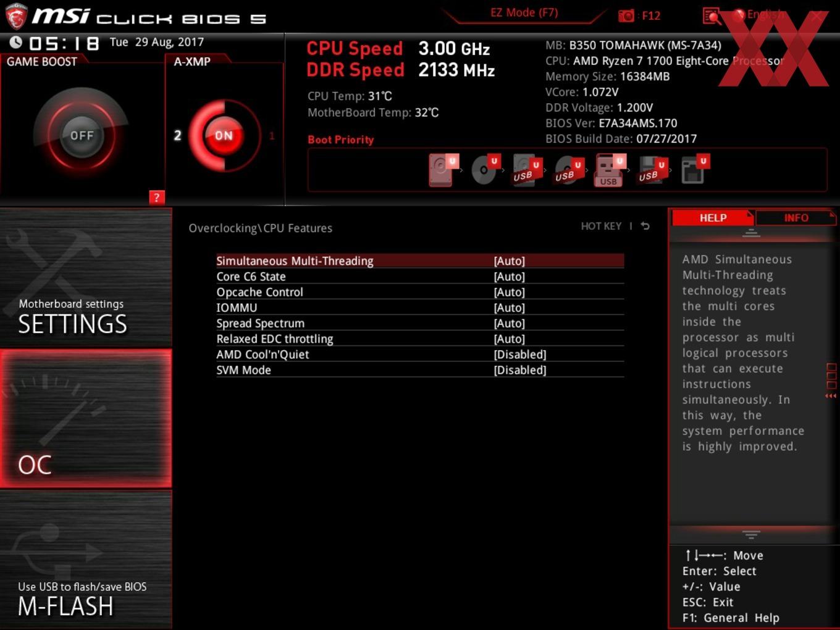
Task: Click the collapse arrows on help panel edge
Action: pyautogui.click(x=831, y=396)
